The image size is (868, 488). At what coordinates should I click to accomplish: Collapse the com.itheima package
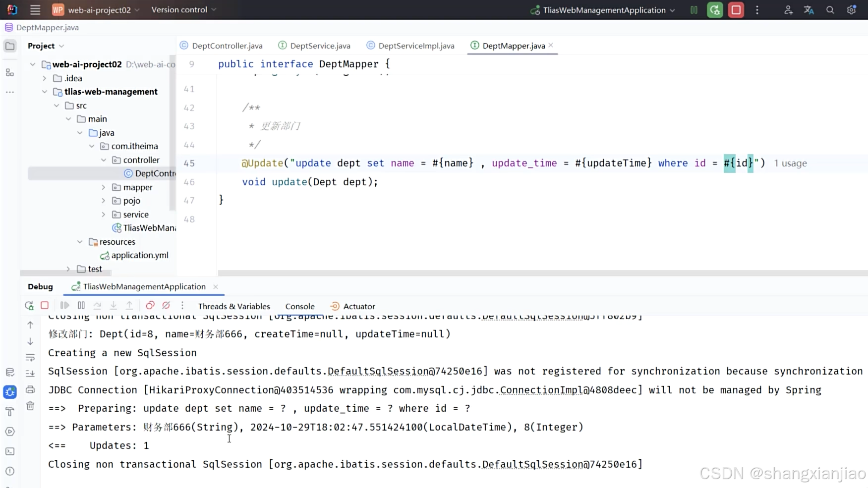point(92,146)
